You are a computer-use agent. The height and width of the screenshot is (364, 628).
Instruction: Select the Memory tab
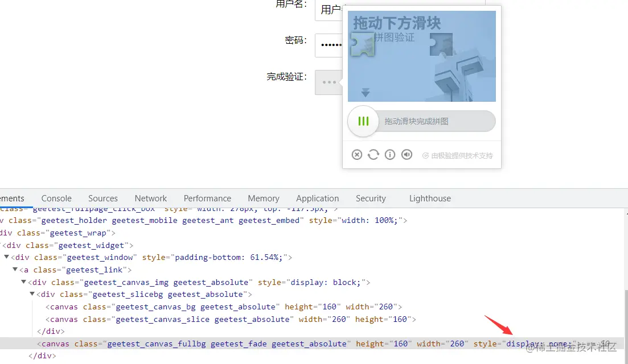[263, 198]
